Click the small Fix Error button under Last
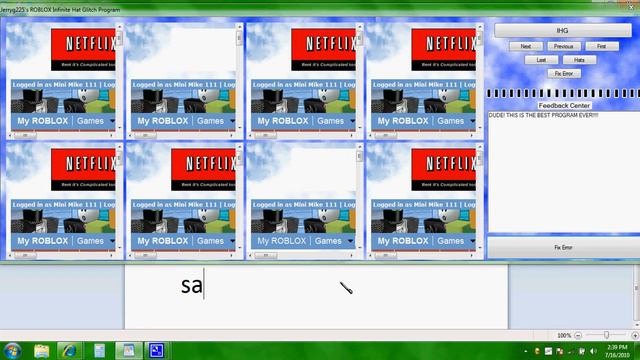 click(564, 73)
